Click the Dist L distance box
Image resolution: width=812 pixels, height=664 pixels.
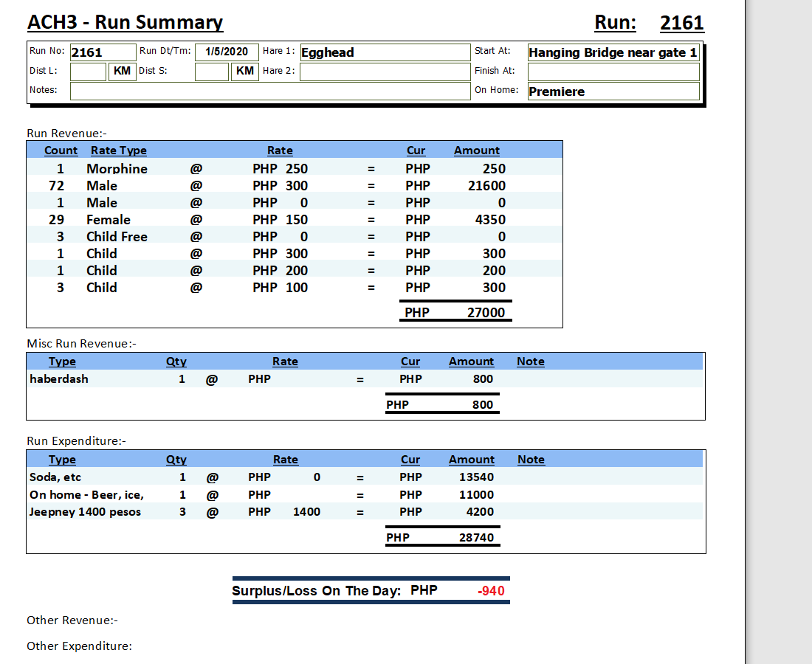tap(89, 72)
